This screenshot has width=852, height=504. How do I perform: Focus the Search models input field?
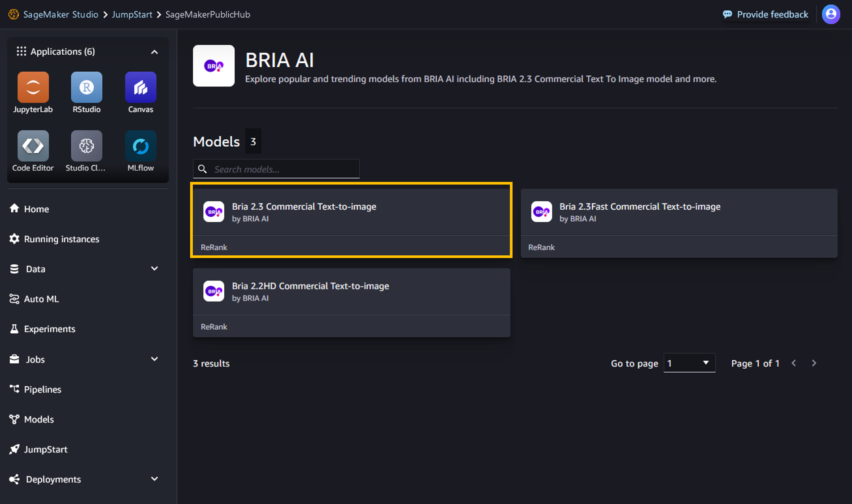point(276,169)
